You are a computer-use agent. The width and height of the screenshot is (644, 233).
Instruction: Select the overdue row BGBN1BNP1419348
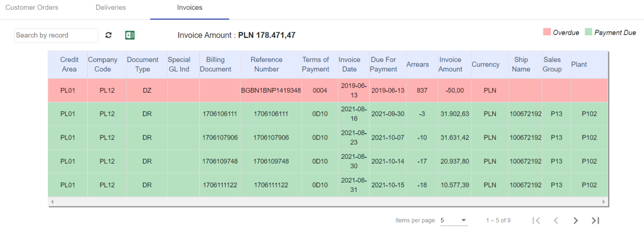(328, 90)
